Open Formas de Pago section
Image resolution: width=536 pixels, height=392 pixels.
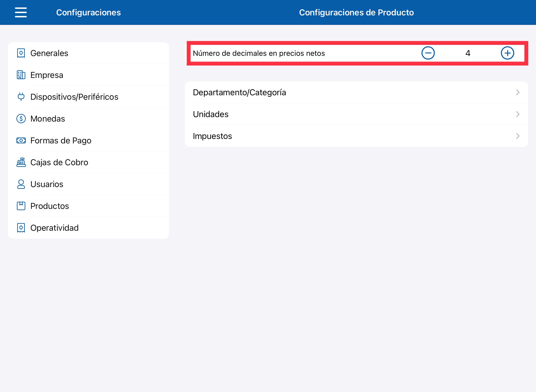pos(89,140)
